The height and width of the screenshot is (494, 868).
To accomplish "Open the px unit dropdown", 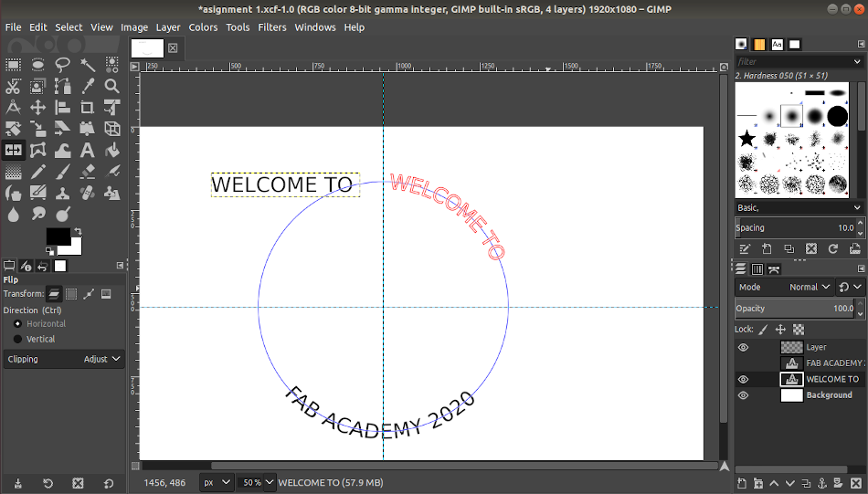I will click(217, 482).
